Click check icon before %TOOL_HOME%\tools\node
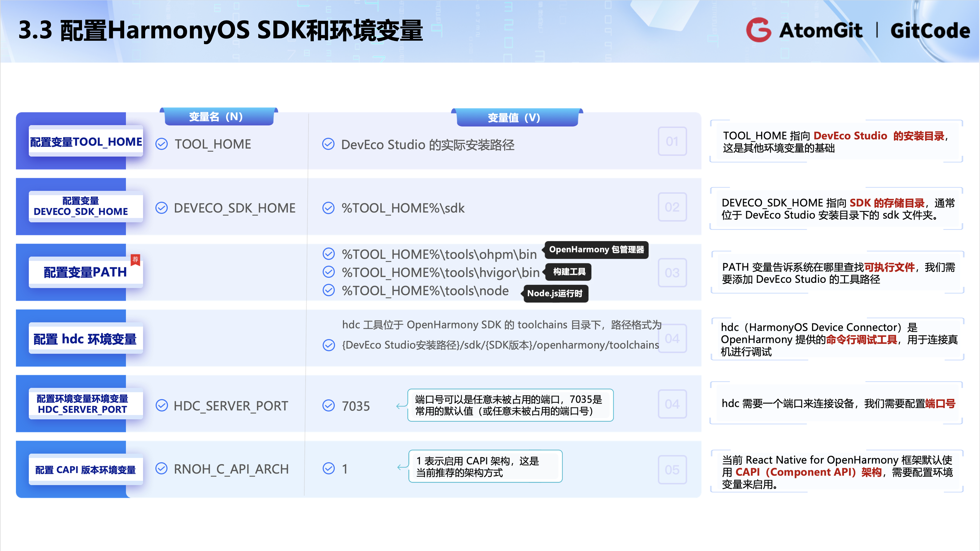The width and height of the screenshot is (980, 551). click(329, 290)
